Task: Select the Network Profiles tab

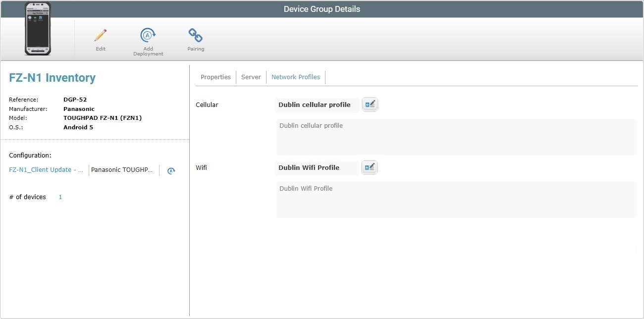Action: (x=295, y=77)
